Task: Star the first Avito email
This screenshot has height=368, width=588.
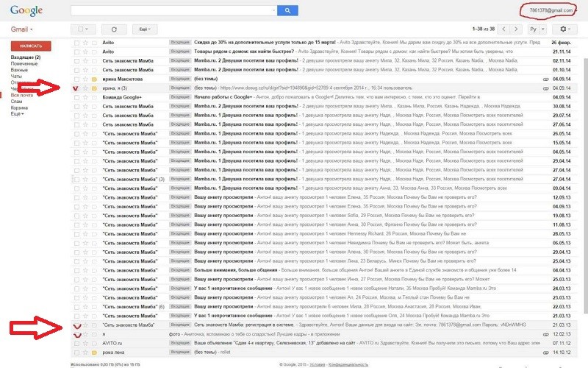Action: pyautogui.click(x=85, y=43)
